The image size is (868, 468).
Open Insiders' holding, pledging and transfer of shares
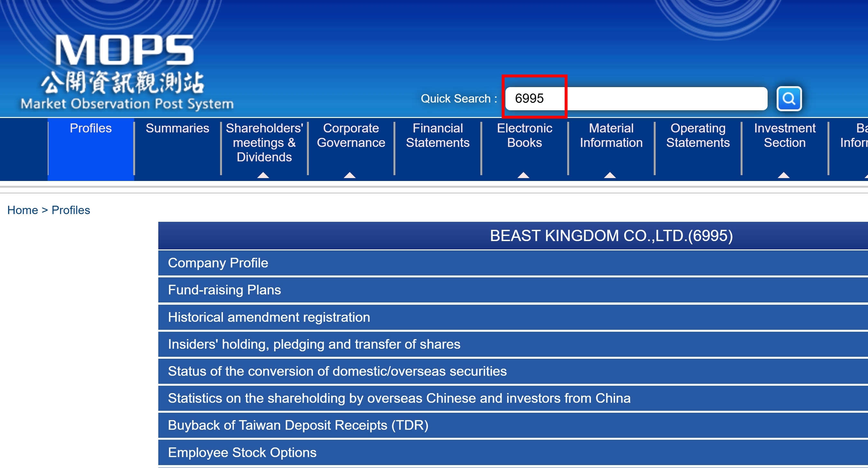tap(513, 344)
